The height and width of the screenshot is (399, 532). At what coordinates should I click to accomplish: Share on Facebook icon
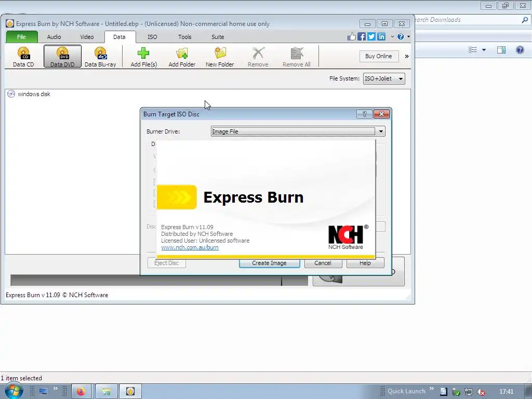click(x=362, y=37)
